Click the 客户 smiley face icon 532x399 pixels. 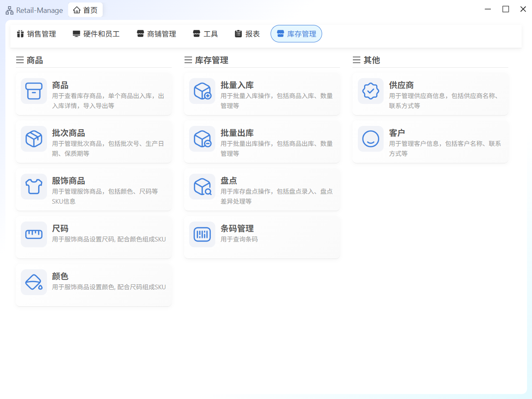371,139
